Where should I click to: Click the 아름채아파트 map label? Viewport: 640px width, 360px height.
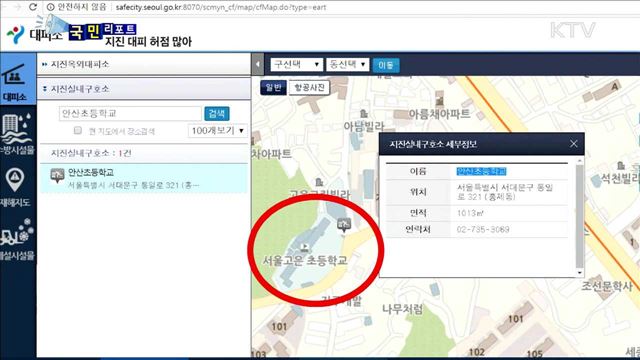tap(439, 114)
